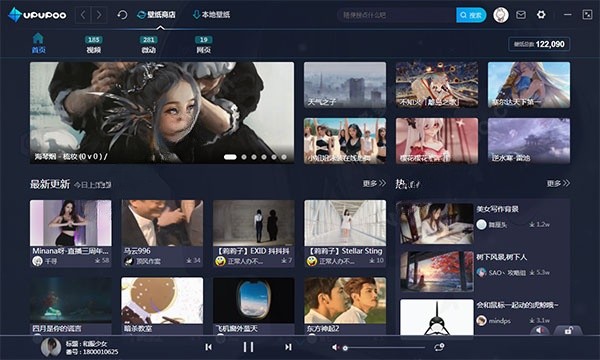Select the fourth banner carousel dot
Screen dimensions: 600x360
pos(264,157)
